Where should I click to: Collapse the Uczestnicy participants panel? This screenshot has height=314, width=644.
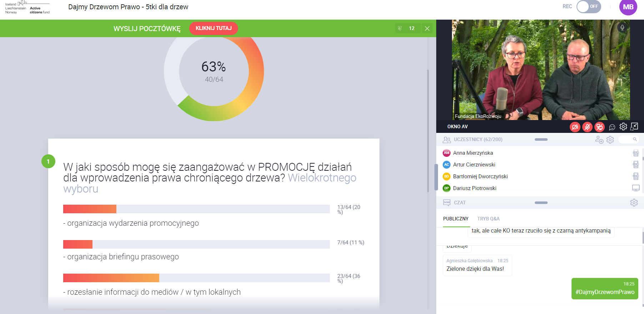[x=541, y=140]
